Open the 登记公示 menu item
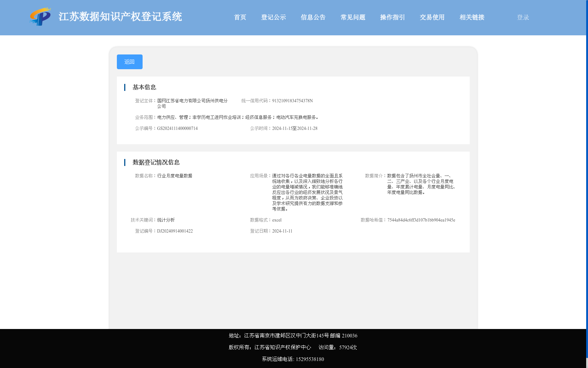Viewport: 588px width, 368px height. pos(273,17)
